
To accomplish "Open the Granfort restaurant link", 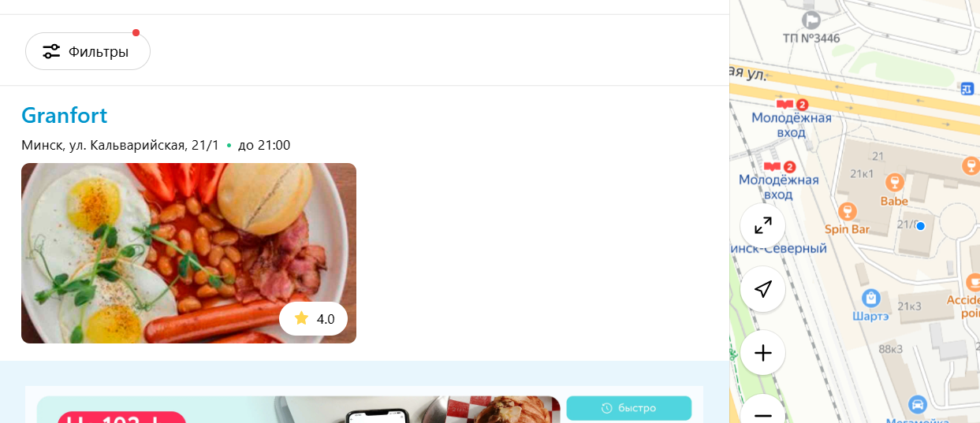I will [x=65, y=115].
